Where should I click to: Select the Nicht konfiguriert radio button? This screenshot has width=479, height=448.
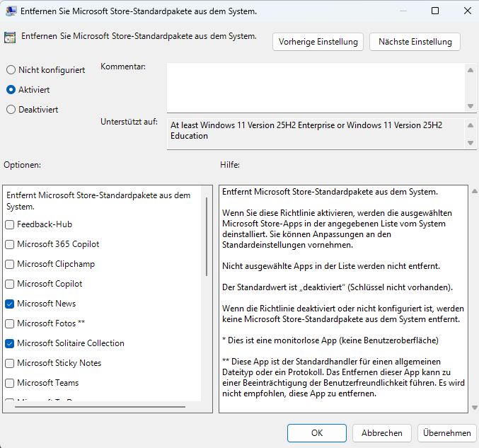(x=11, y=70)
